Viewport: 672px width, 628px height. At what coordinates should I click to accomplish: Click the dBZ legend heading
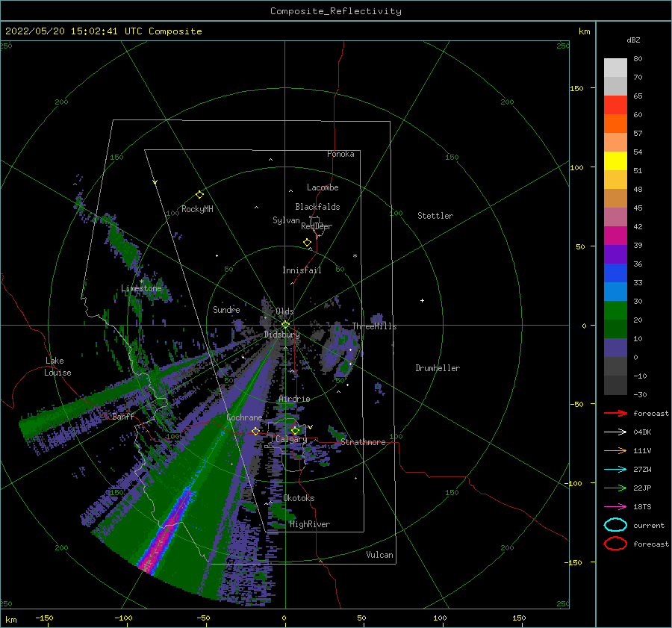point(633,40)
